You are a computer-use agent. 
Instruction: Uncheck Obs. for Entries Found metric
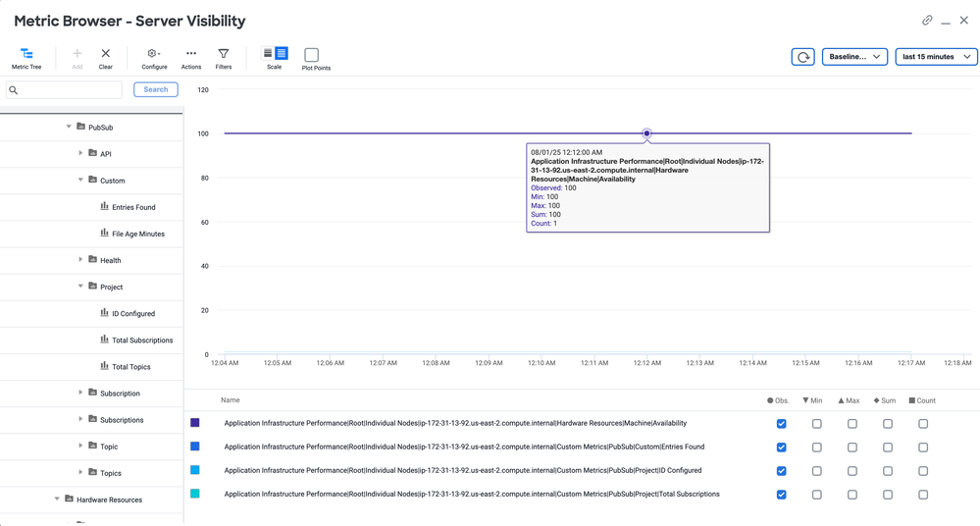coord(781,447)
